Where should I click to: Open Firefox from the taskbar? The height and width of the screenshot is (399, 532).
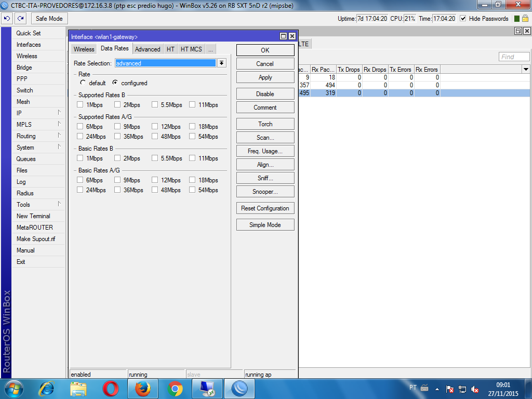point(142,389)
